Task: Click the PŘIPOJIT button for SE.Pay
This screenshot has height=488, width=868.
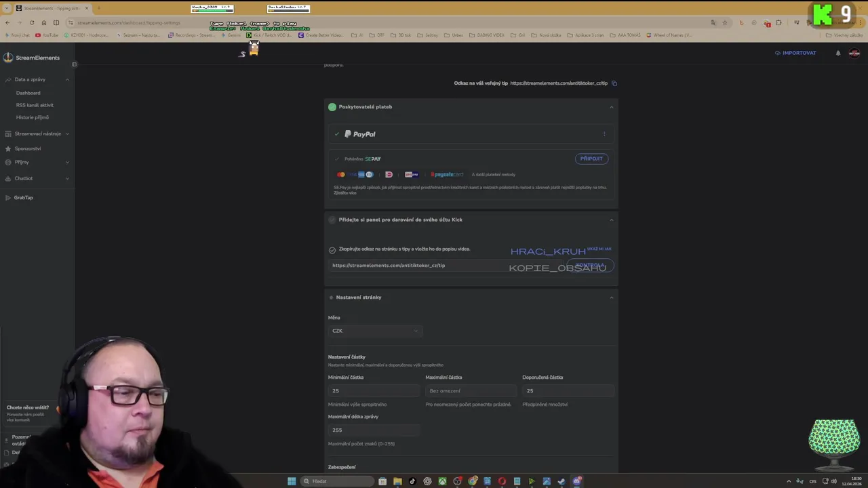Action: point(591,159)
